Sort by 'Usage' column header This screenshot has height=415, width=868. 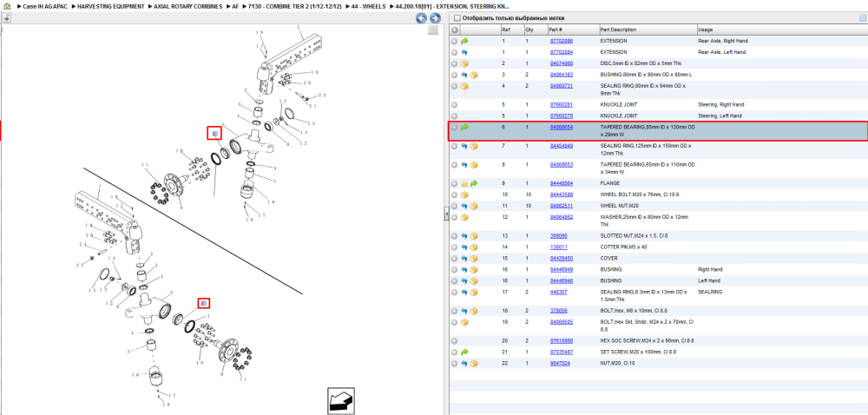(782, 30)
